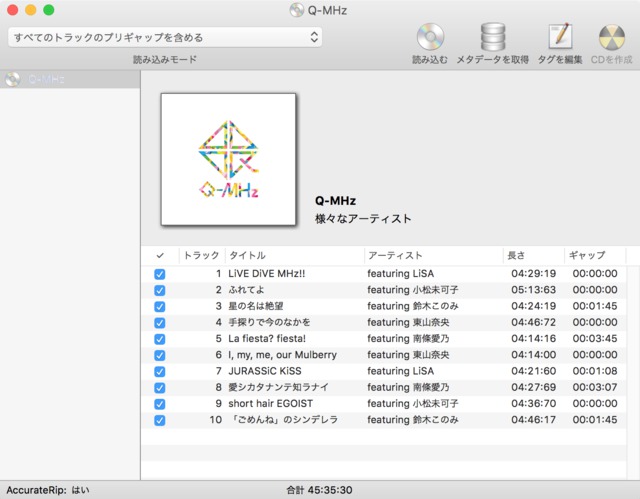Sort tracks by タイトル column header

point(292,255)
